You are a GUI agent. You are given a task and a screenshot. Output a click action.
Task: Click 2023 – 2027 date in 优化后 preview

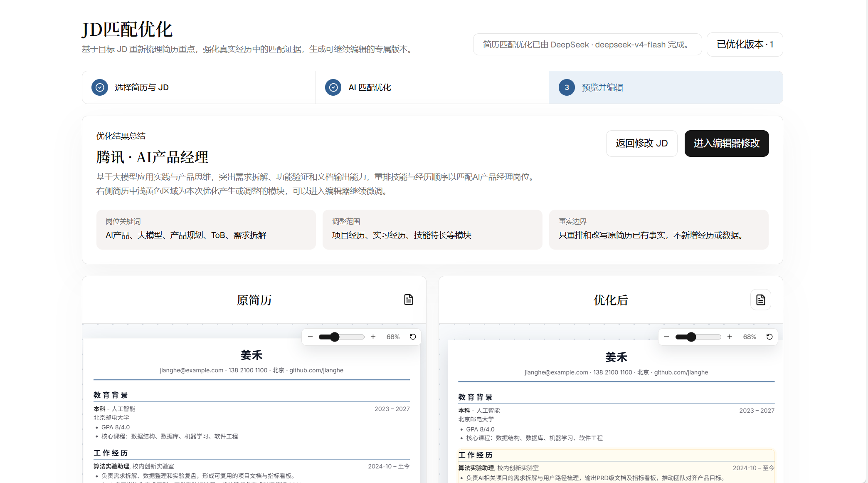coord(757,411)
